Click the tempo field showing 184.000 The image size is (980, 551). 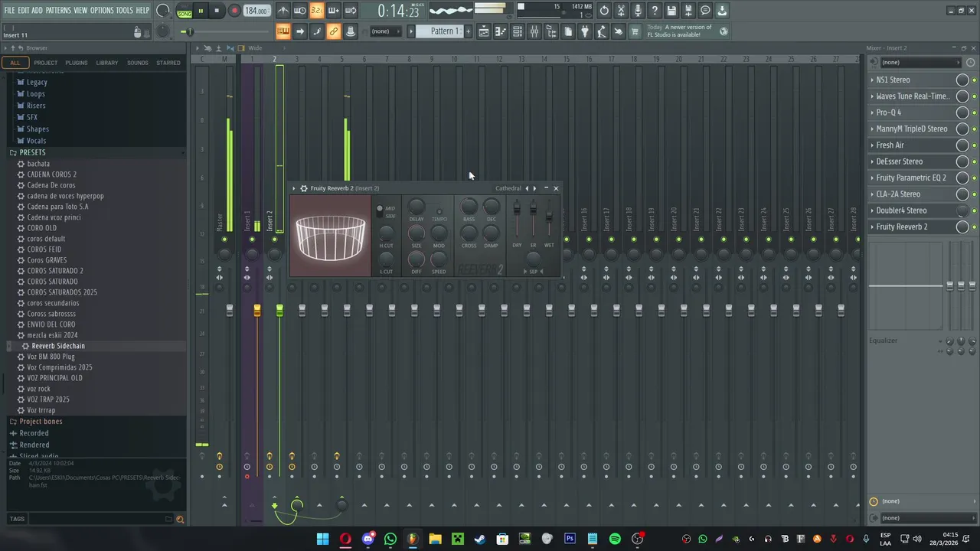tap(256, 11)
